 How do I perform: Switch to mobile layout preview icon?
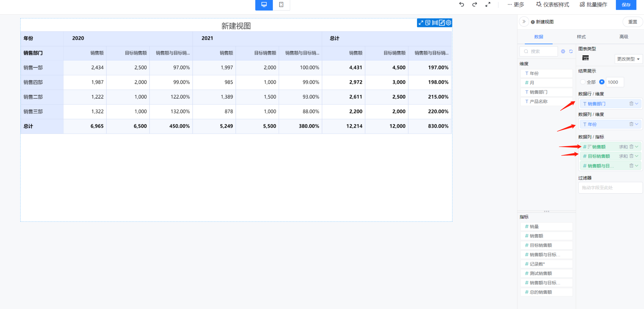281,4
